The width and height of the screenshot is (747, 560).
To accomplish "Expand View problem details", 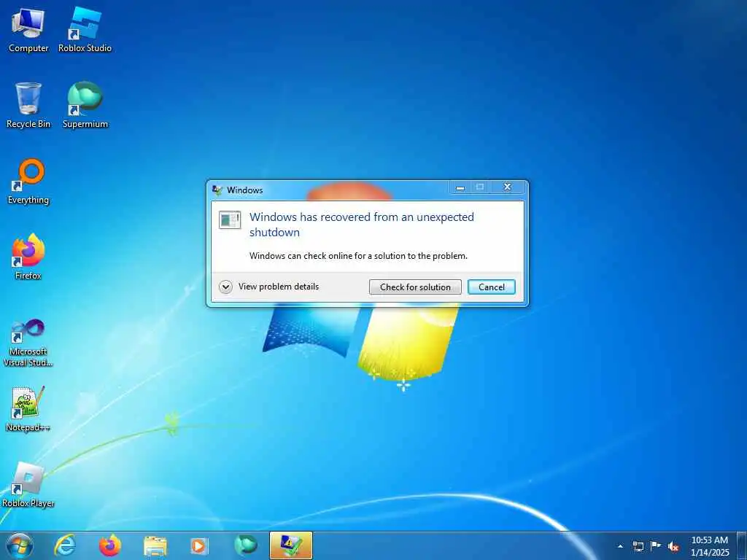I will coord(268,287).
